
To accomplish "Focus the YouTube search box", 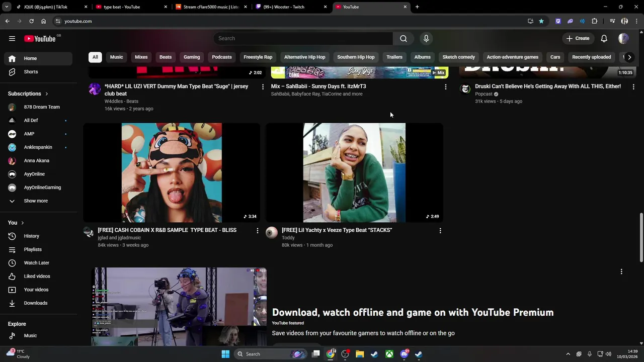I will point(303,39).
